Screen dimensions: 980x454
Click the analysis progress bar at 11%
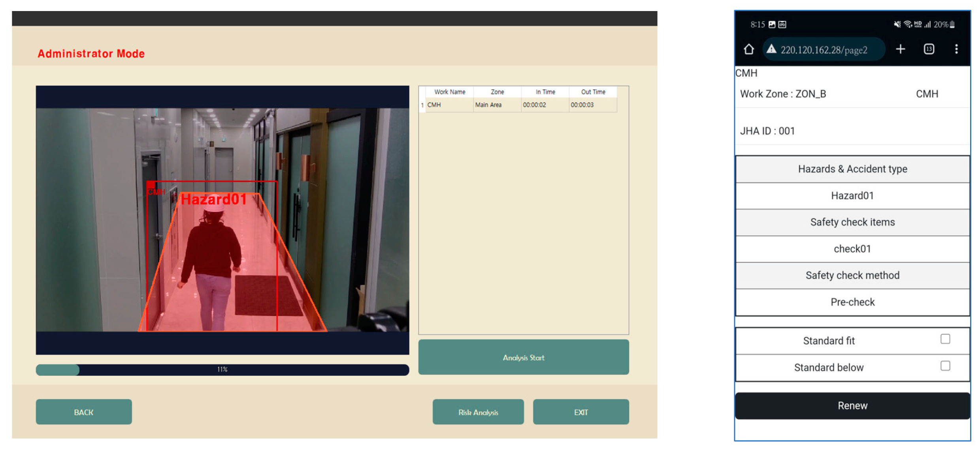[222, 370]
